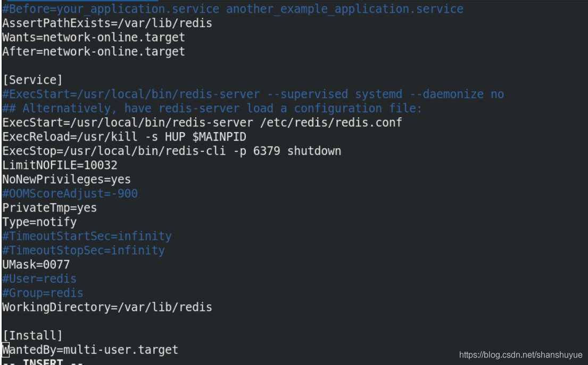This screenshot has width=588, height=365.
Task: Click the "Type=notify" line
Action: point(39,222)
